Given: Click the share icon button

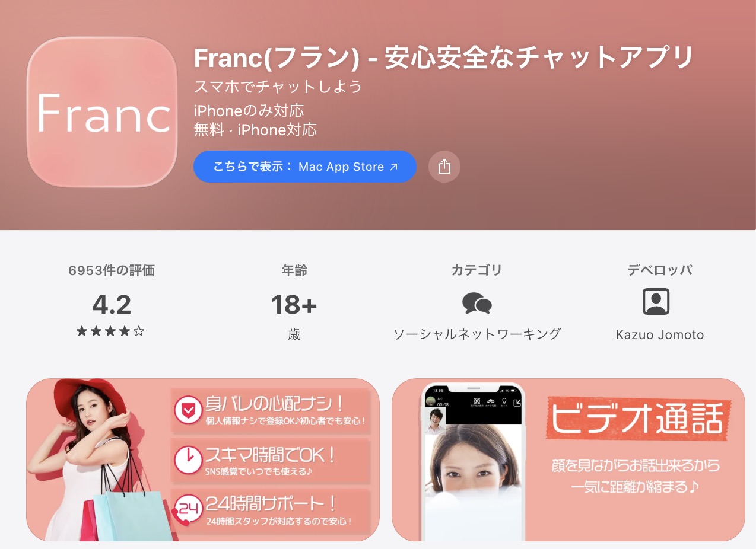Looking at the screenshot, I should click(444, 167).
